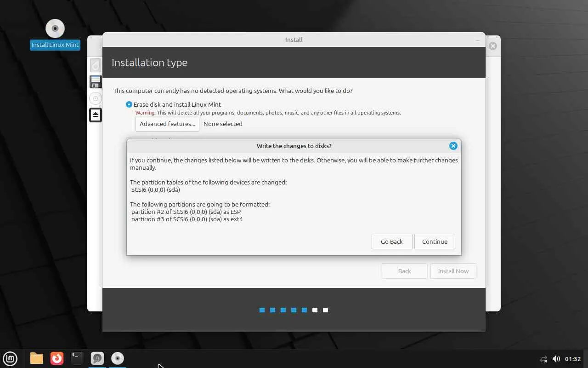Click the 'SCSI6 (0,0,0) (sda)' device line

point(156,190)
